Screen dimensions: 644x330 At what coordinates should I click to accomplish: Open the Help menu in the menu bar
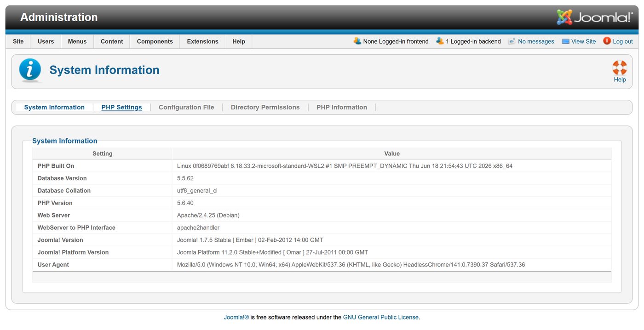(x=239, y=41)
